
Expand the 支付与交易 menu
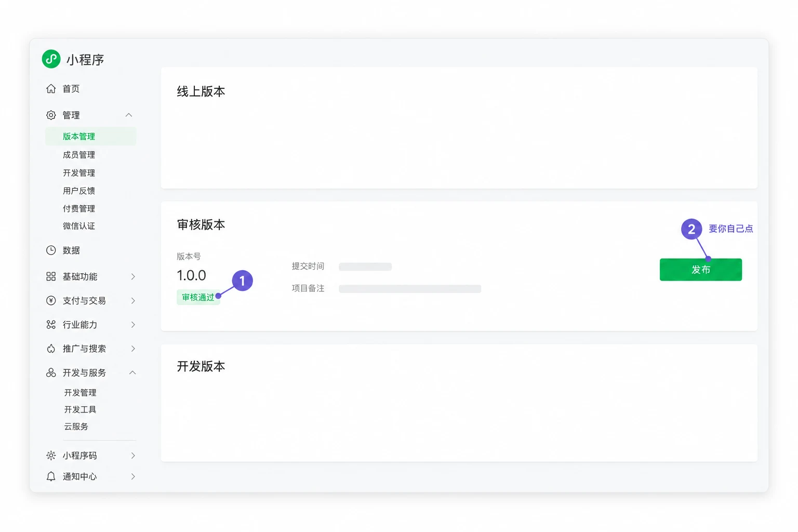[133, 300]
